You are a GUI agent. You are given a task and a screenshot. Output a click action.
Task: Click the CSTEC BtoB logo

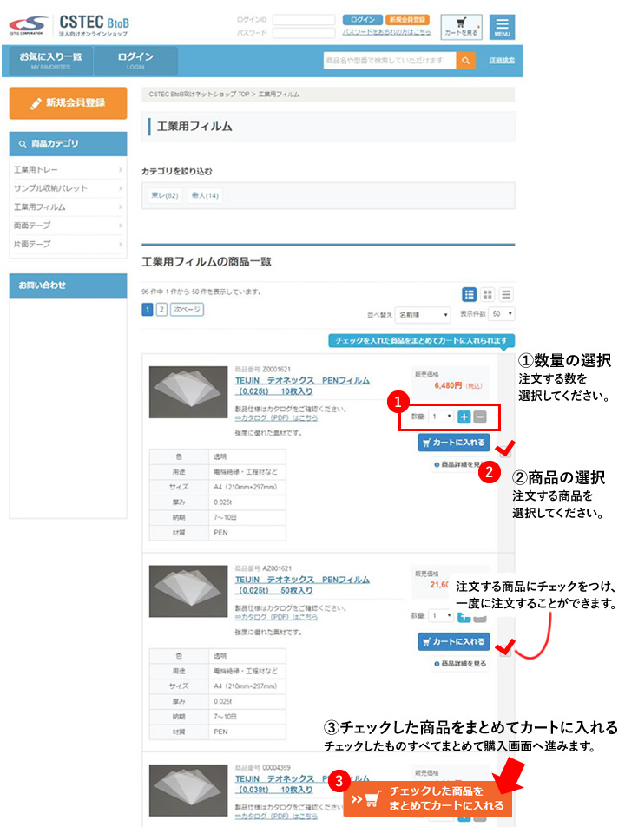tap(69, 25)
